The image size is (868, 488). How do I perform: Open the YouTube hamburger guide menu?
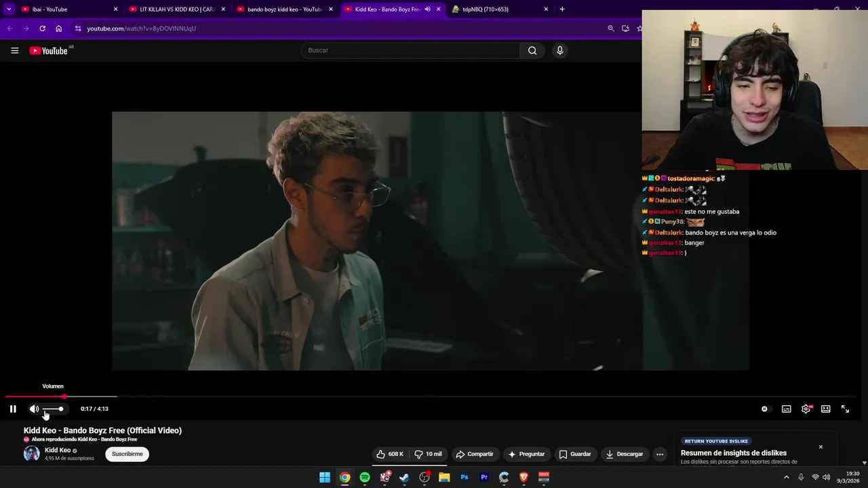point(14,50)
